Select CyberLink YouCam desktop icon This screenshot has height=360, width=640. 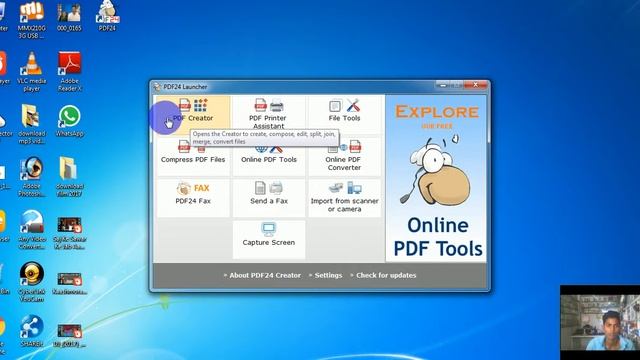[x=31, y=282]
